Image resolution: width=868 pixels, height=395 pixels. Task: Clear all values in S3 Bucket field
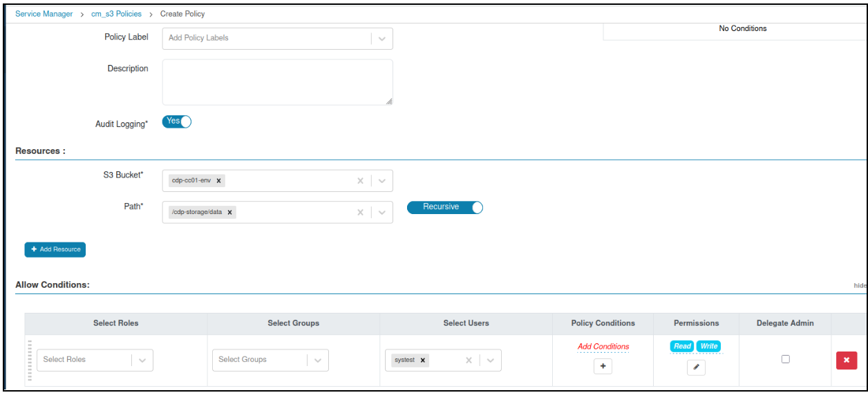pyautogui.click(x=359, y=181)
